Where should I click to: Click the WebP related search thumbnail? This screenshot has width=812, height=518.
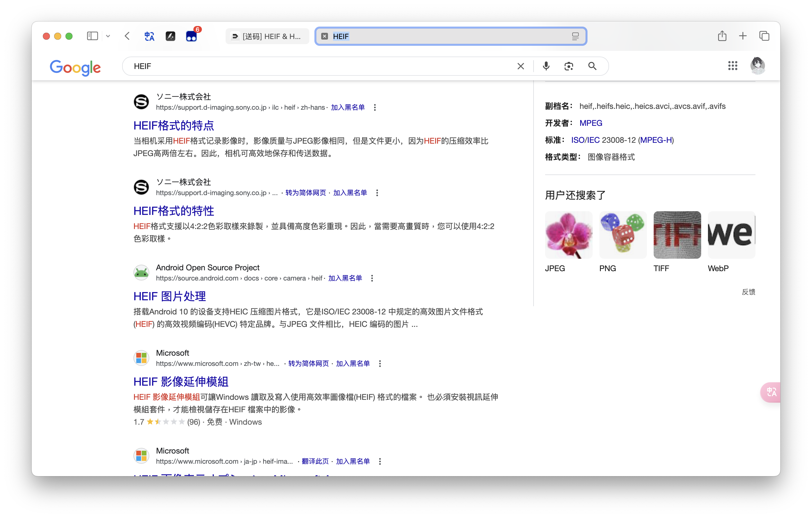(731, 235)
